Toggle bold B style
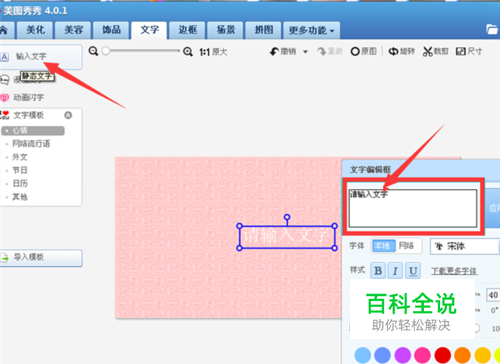Viewport: 500px width, 364px height. click(x=378, y=271)
